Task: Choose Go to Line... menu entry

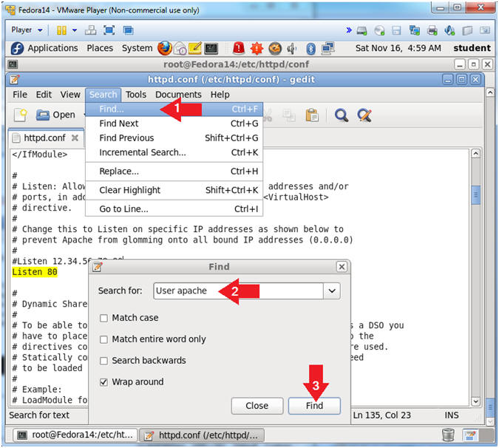Action: tap(174, 209)
